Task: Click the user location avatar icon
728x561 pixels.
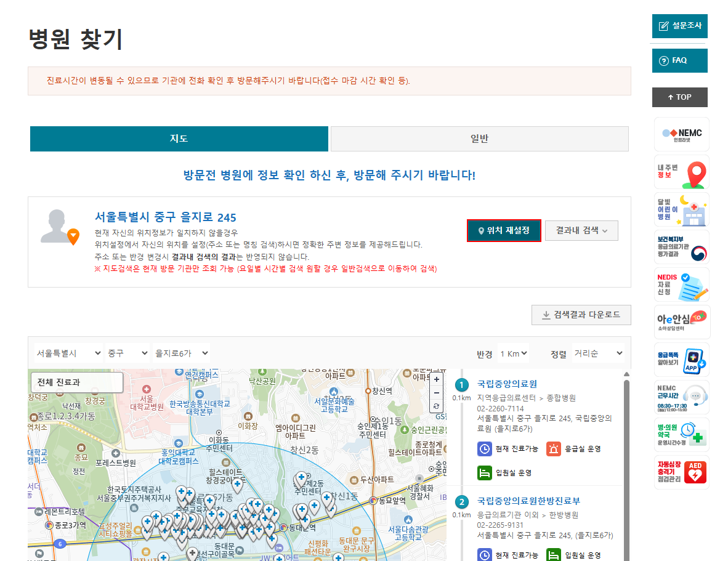Action: pyautogui.click(x=59, y=227)
